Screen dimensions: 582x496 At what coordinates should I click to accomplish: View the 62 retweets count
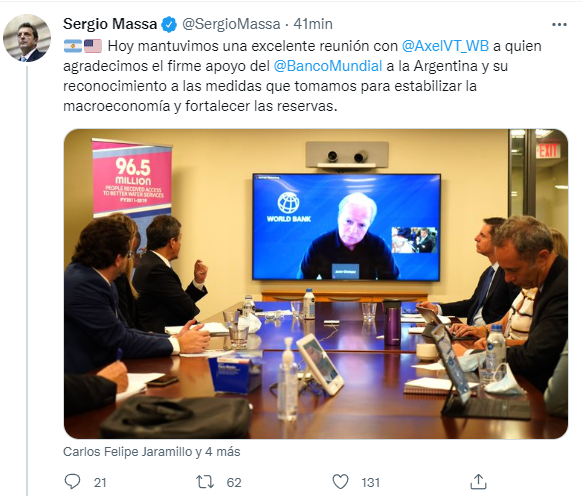tap(234, 482)
